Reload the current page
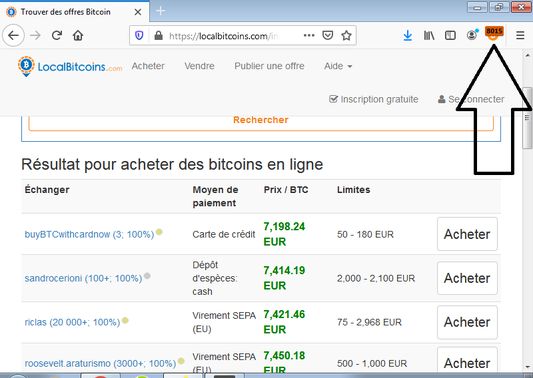Screen dimensions: 533x378 (56, 35)
